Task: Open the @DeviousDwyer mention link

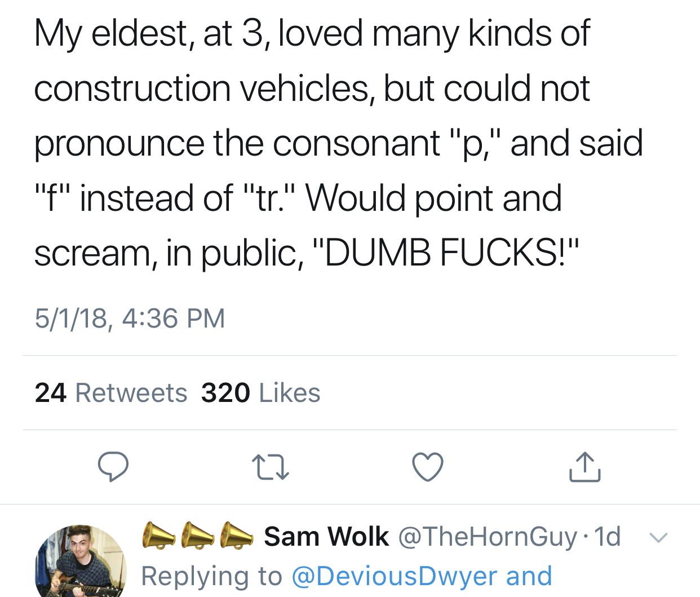Action: pos(395,576)
